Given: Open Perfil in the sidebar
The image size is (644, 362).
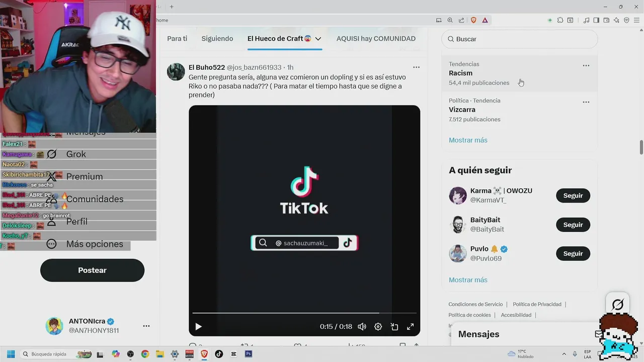Looking at the screenshot, I should [x=66, y=221].
